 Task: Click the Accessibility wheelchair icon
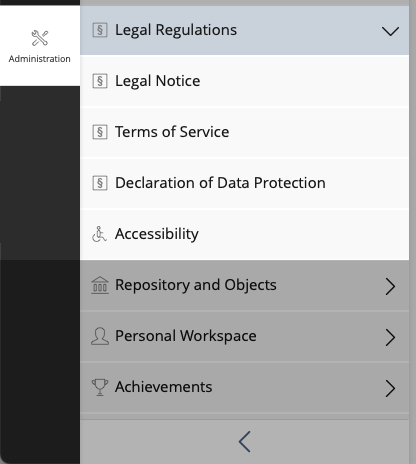pos(99,234)
